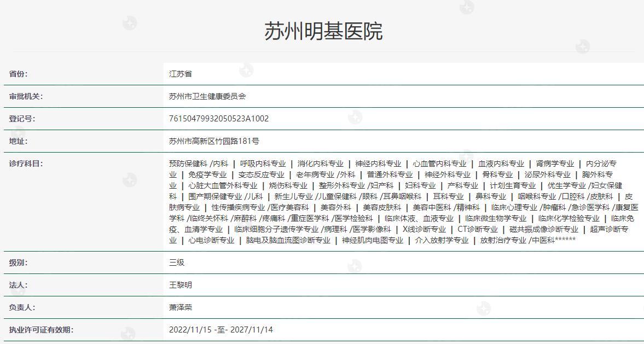Select the 地址 label

click(x=18, y=141)
